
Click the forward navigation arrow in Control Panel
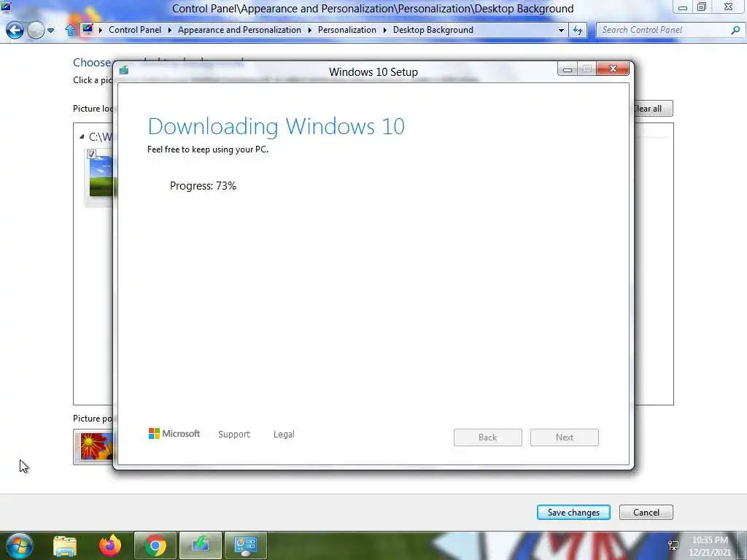click(36, 31)
